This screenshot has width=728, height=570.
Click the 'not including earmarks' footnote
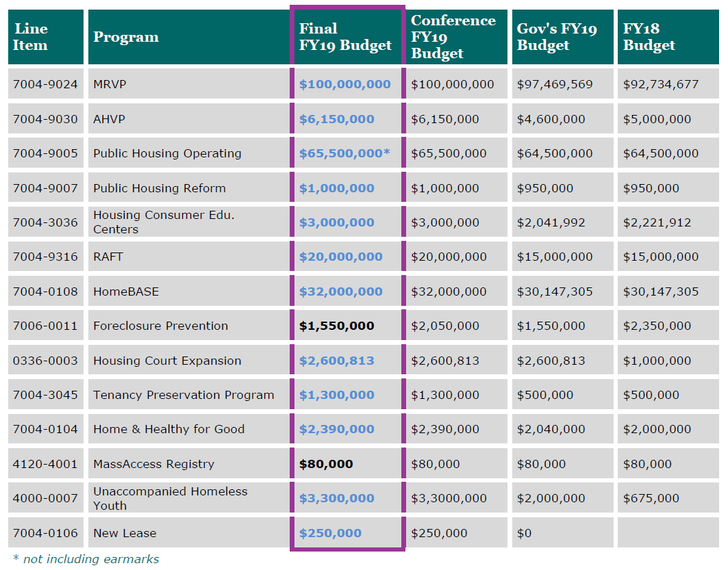(x=86, y=559)
